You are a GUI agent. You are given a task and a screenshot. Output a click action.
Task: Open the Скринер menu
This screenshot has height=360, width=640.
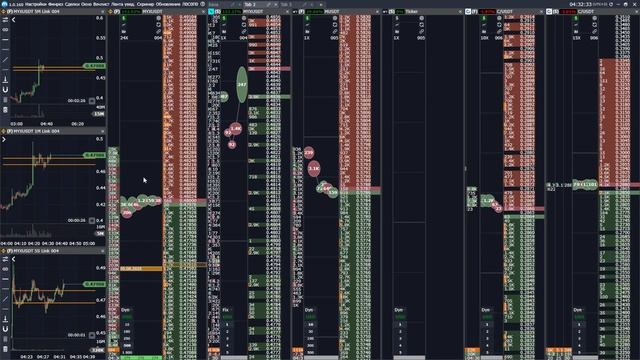click(146, 4)
